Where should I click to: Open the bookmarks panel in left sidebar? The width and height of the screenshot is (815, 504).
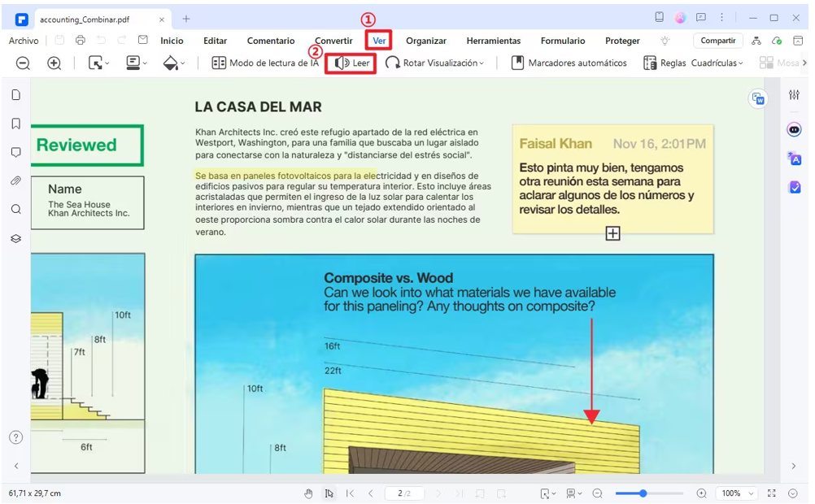point(15,124)
